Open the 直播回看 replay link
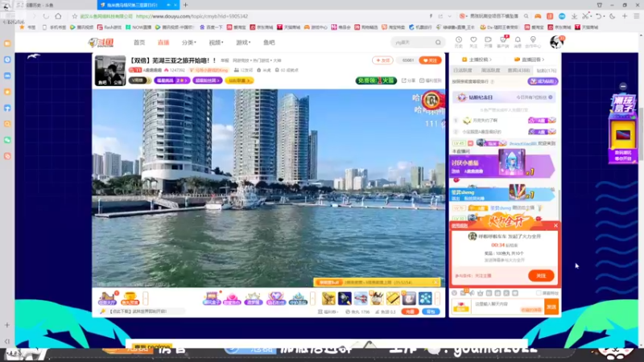This screenshot has width=644, height=362. tap(530, 60)
